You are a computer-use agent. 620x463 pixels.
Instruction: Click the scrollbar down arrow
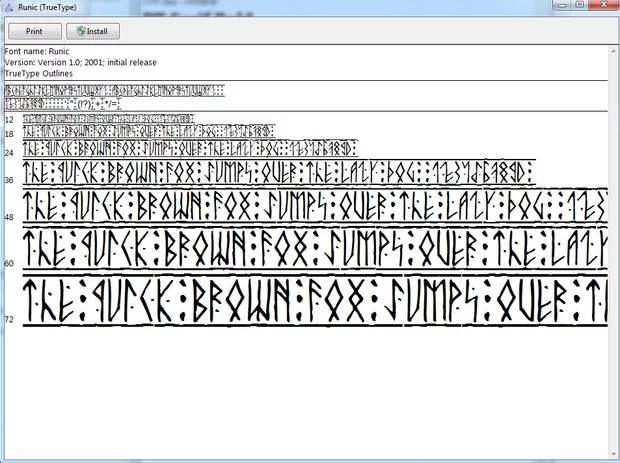pos(612,455)
